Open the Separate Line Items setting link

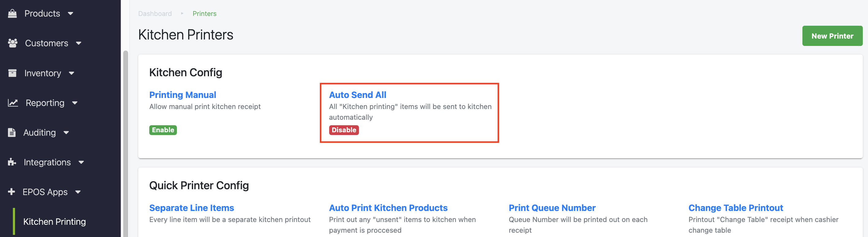click(x=191, y=208)
